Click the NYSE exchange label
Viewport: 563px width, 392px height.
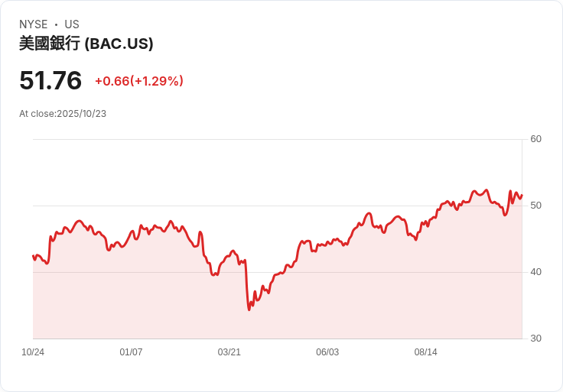(x=33, y=24)
